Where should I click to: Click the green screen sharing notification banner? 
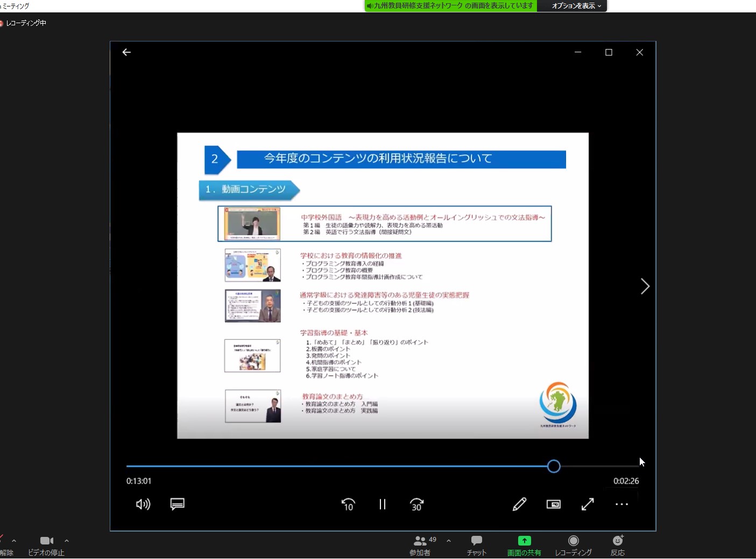[451, 6]
